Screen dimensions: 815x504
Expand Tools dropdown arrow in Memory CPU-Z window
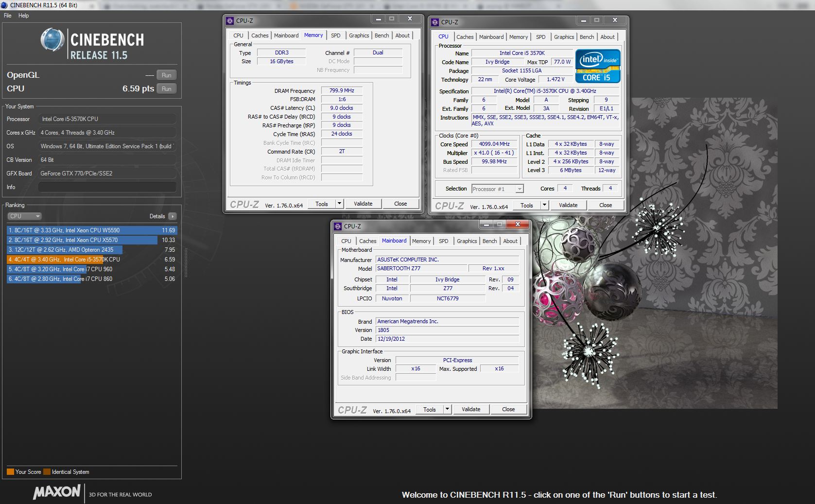(340, 204)
